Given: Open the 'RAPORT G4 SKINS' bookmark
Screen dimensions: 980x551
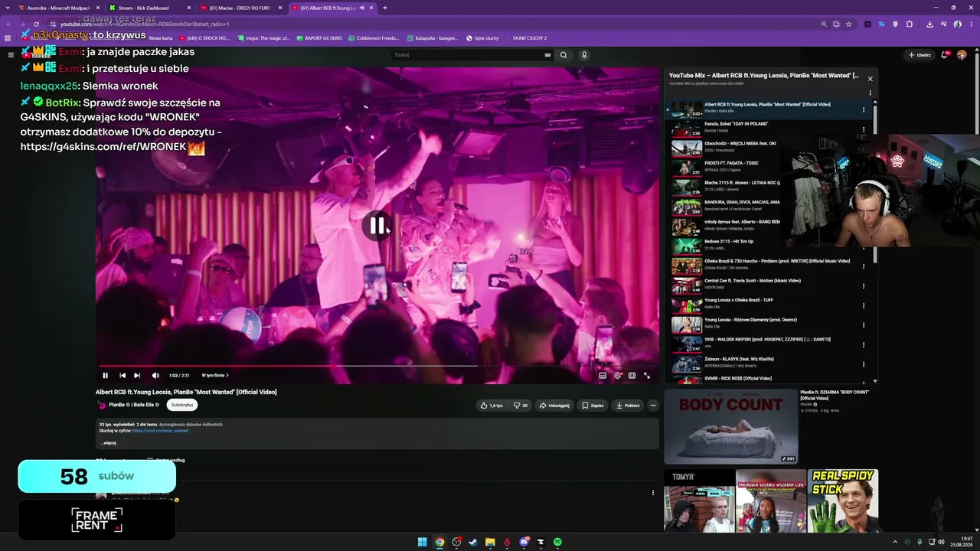Looking at the screenshot, I should tap(318, 38).
